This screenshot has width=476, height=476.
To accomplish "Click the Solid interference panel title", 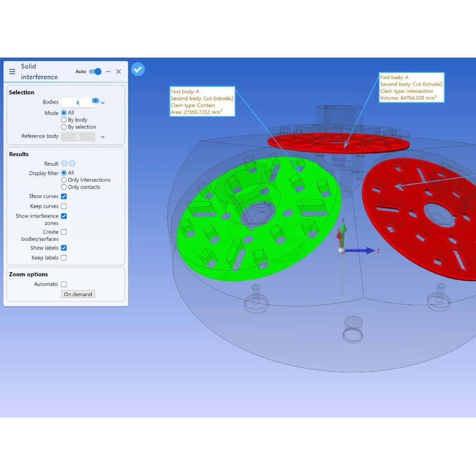I will 39,72.
